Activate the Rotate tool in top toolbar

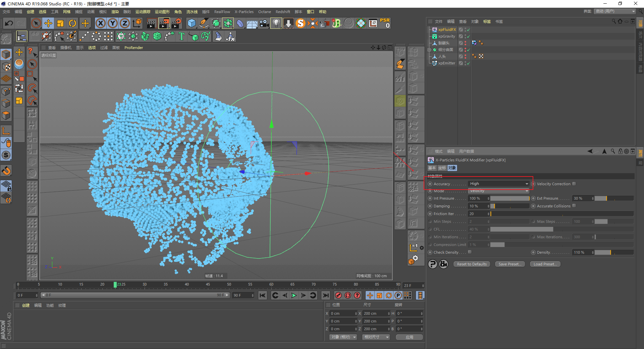click(x=72, y=23)
